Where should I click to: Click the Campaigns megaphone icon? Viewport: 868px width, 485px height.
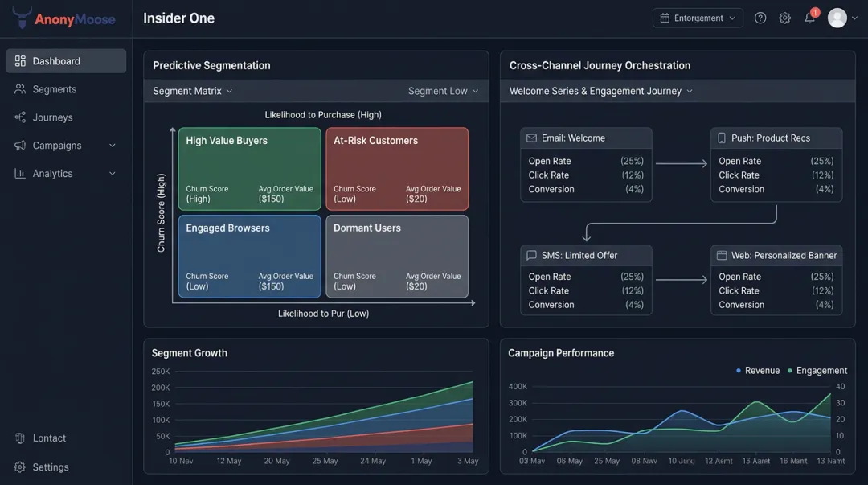(x=20, y=146)
